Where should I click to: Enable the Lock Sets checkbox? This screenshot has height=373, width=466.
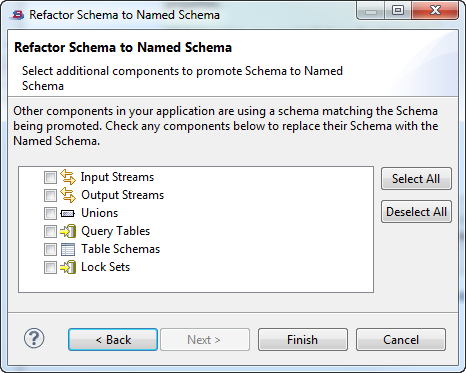[x=50, y=267]
